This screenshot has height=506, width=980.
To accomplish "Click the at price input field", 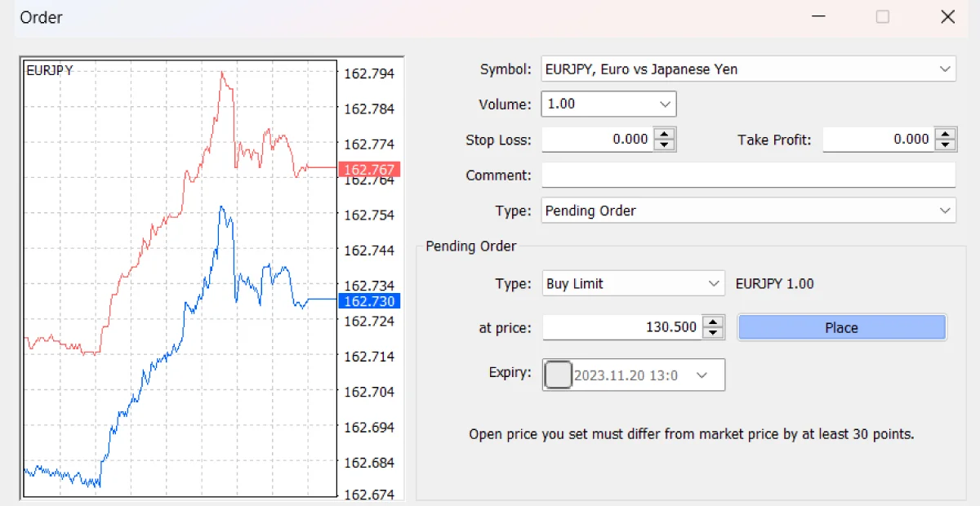I will point(621,328).
